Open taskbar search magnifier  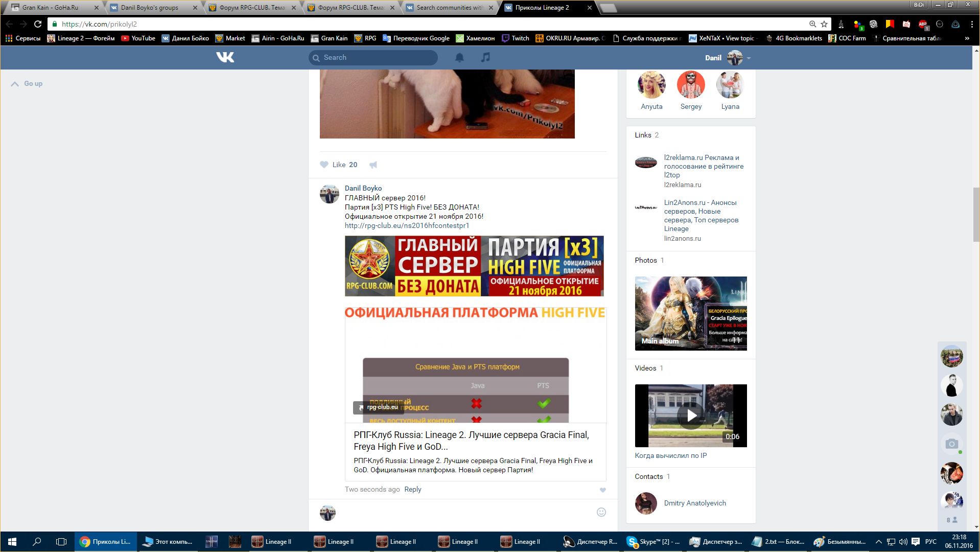37,542
